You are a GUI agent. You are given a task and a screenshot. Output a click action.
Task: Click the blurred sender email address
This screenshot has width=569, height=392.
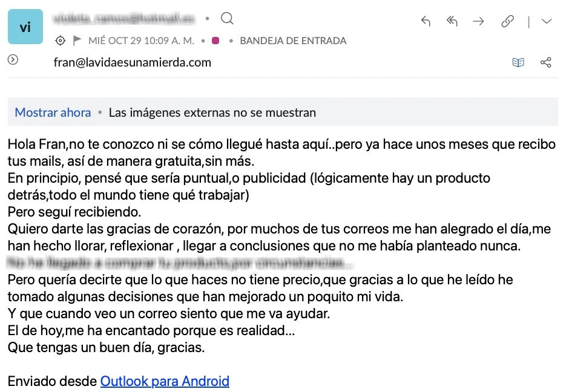coord(124,19)
